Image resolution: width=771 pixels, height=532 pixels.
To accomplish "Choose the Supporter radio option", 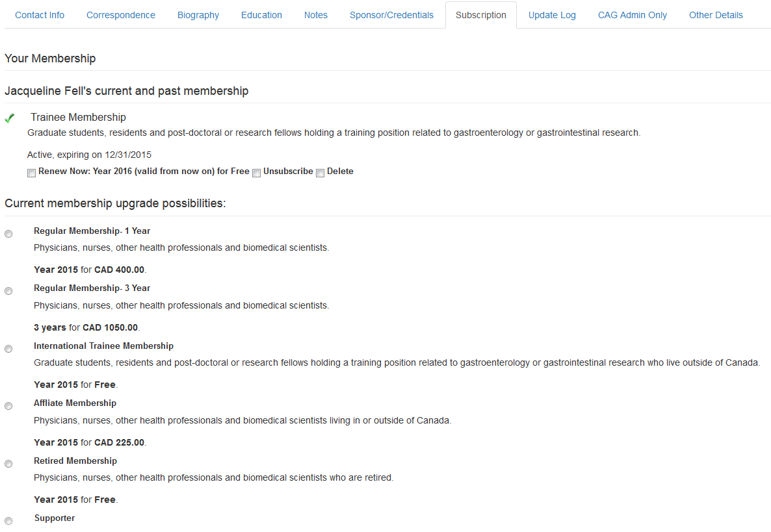I will 8,521.
